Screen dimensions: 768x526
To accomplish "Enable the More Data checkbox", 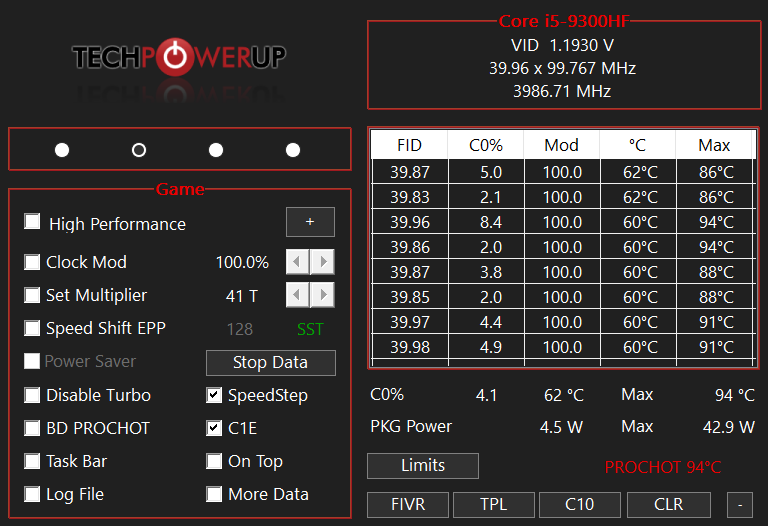I will tap(214, 494).
